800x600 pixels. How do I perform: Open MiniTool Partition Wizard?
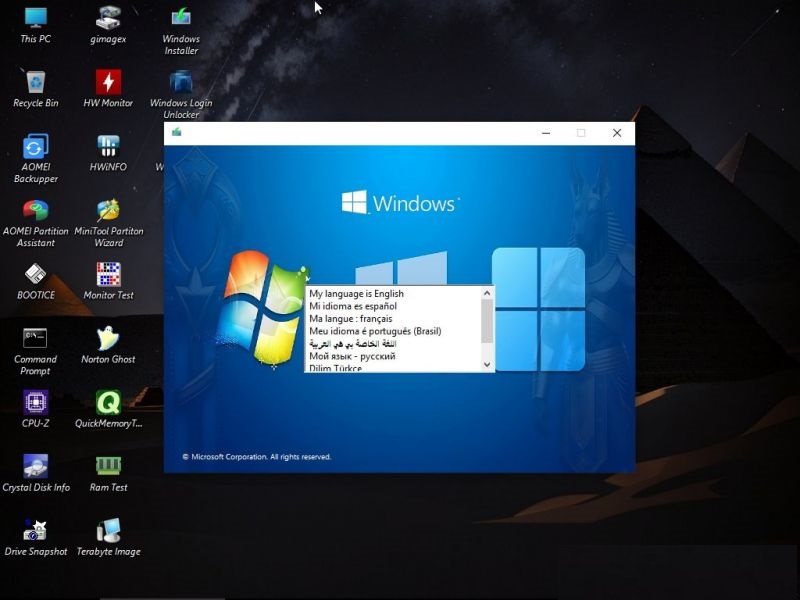(108, 211)
